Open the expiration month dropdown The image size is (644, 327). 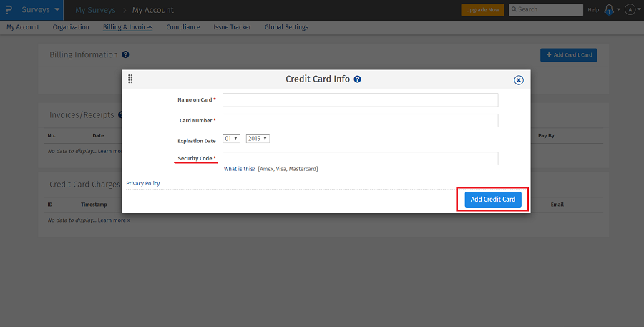pos(231,138)
